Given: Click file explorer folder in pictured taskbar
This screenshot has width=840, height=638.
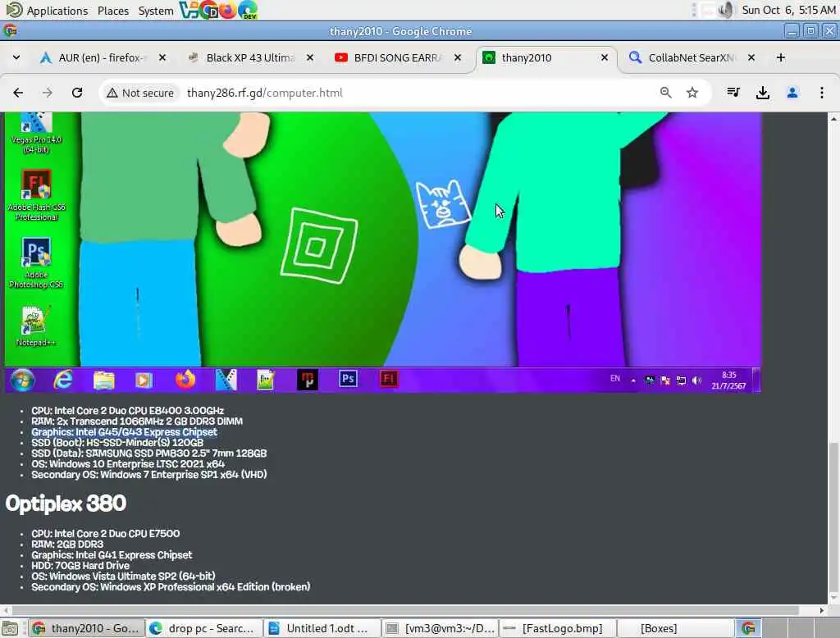Looking at the screenshot, I should (104, 381).
